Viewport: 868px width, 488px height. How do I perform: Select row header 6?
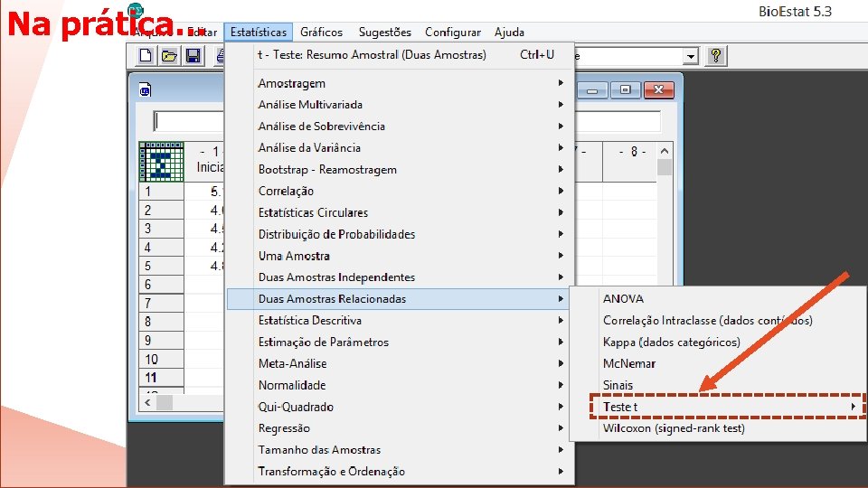pos(161,285)
